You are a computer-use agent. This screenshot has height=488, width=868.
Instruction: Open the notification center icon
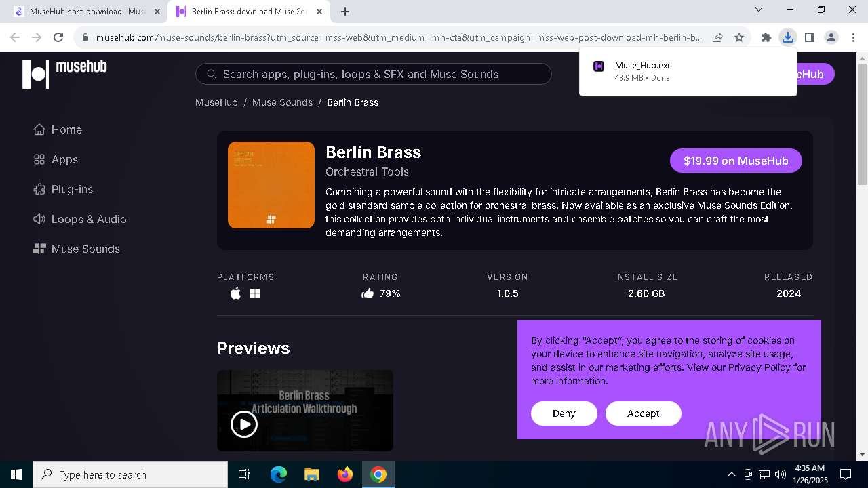846,474
